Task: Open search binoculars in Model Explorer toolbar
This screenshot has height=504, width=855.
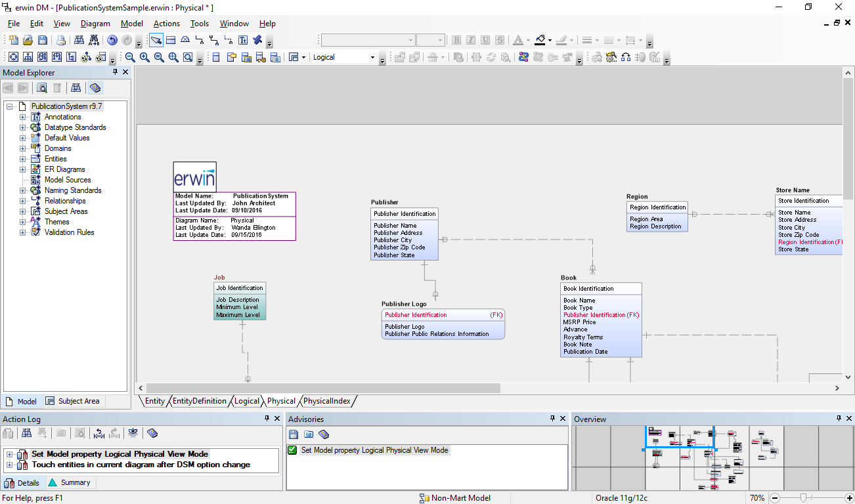Action: point(76,88)
